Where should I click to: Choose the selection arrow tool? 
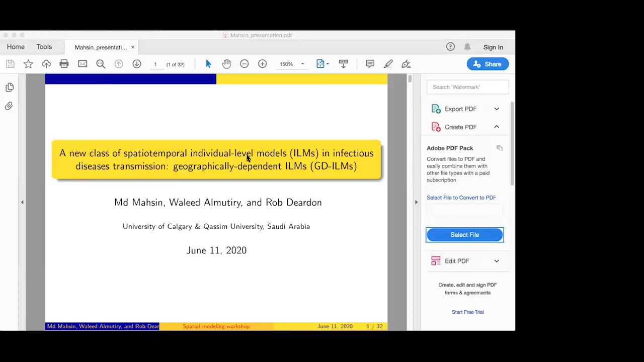coord(208,64)
